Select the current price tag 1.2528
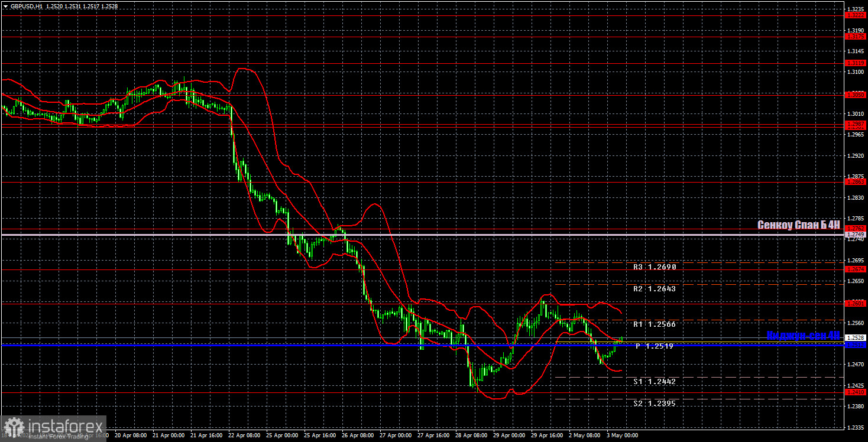 coord(856,338)
